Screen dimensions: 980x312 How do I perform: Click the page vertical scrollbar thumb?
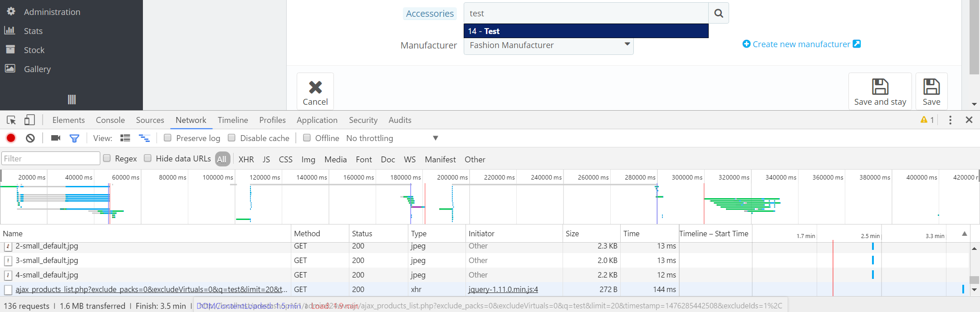point(974,37)
